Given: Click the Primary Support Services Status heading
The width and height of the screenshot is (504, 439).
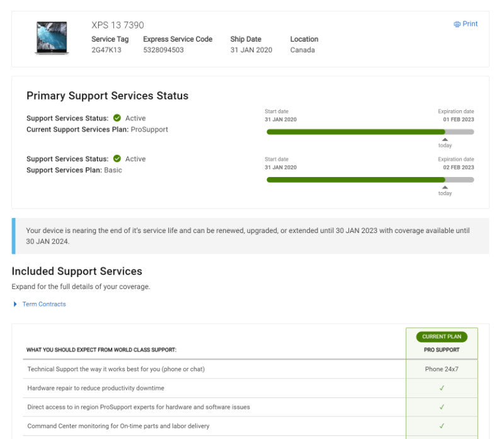Looking at the screenshot, I should [x=107, y=96].
